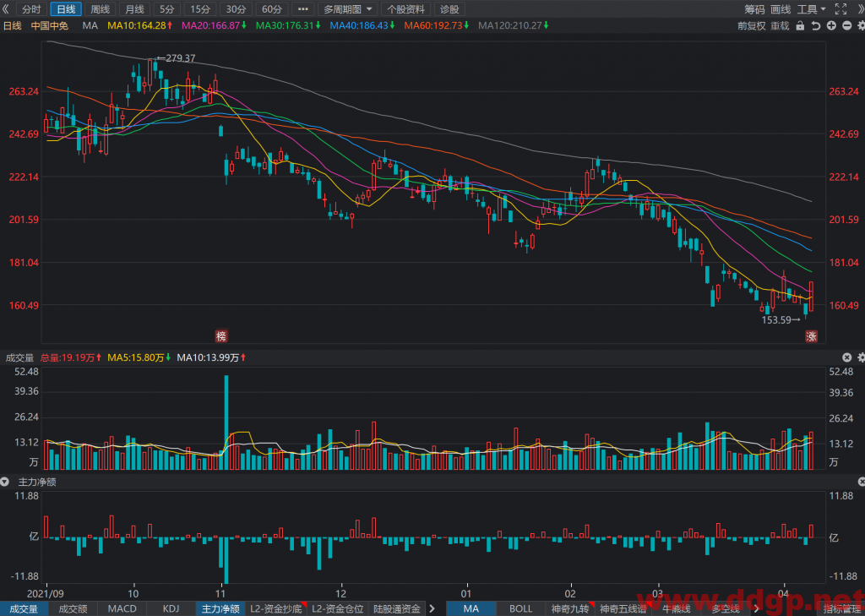Image resolution: width=865 pixels, height=616 pixels.
Task: Switch to 30分 minute chart
Action: (x=237, y=8)
